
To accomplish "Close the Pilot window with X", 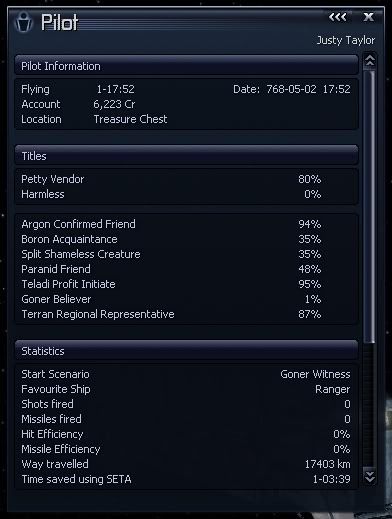I will point(368,17).
